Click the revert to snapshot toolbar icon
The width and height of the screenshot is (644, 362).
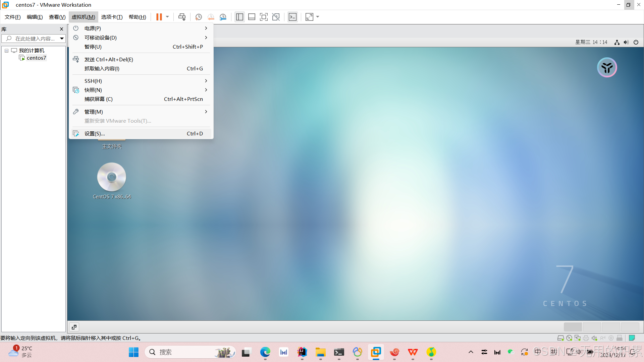[x=211, y=17]
